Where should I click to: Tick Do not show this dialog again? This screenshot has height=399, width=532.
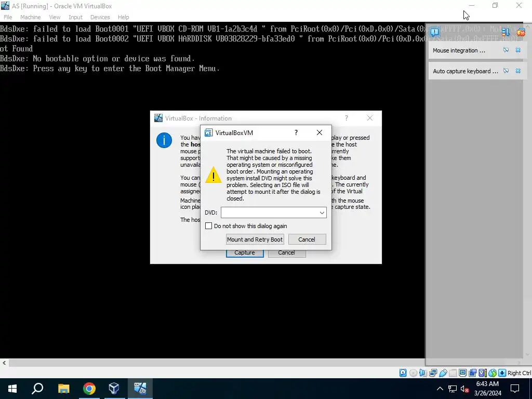tap(209, 226)
